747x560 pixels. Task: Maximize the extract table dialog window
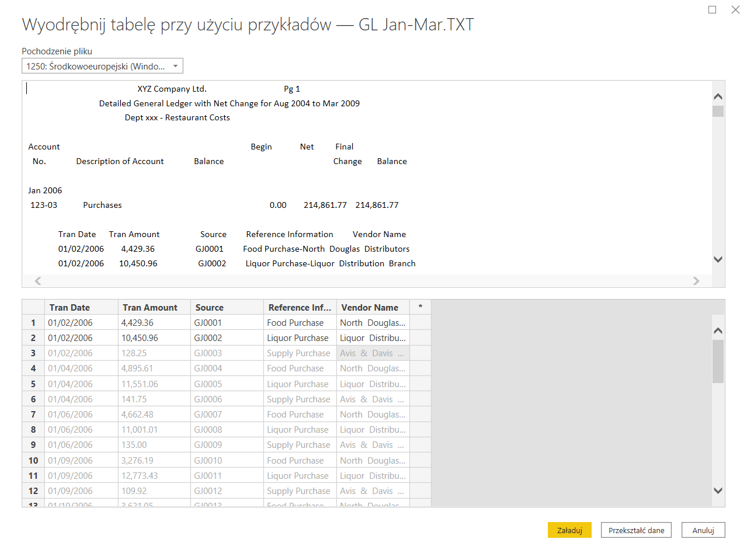(712, 10)
